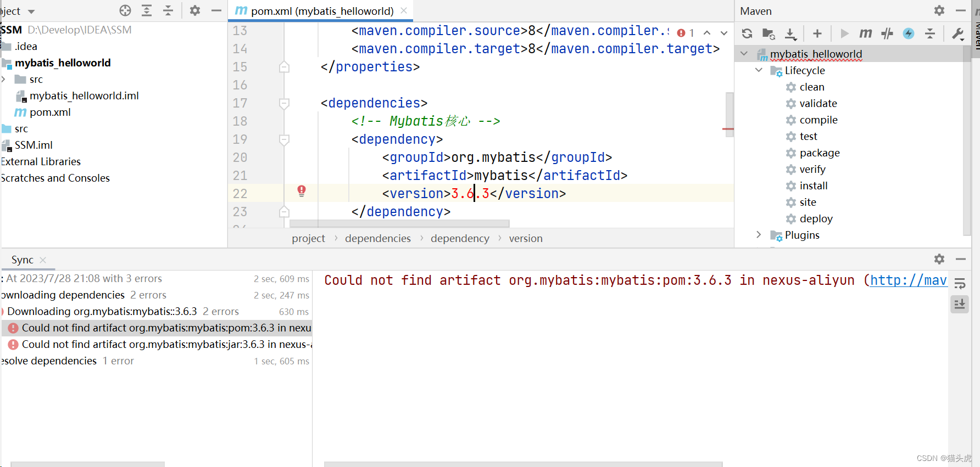The image size is (980, 467).
Task: Collapse the Lifecycle node
Action: [759, 70]
